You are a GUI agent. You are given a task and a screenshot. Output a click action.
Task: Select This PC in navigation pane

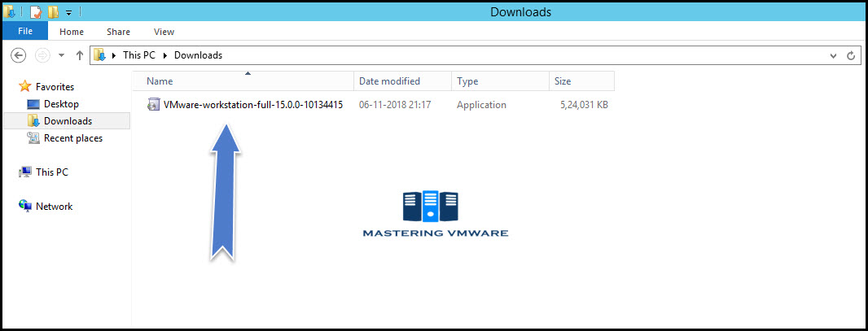pos(52,172)
